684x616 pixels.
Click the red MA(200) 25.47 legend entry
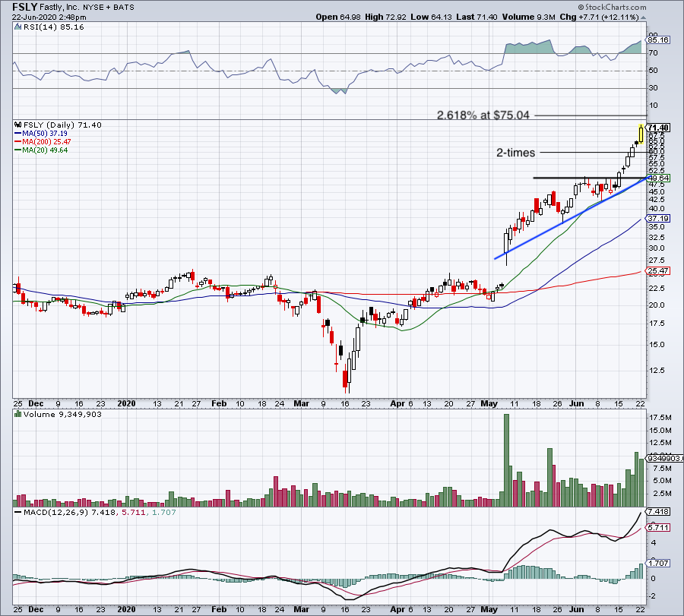(x=43, y=142)
